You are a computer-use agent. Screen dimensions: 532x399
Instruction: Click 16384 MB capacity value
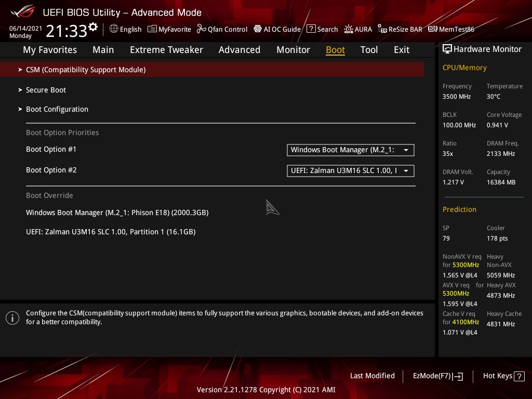[x=501, y=182]
